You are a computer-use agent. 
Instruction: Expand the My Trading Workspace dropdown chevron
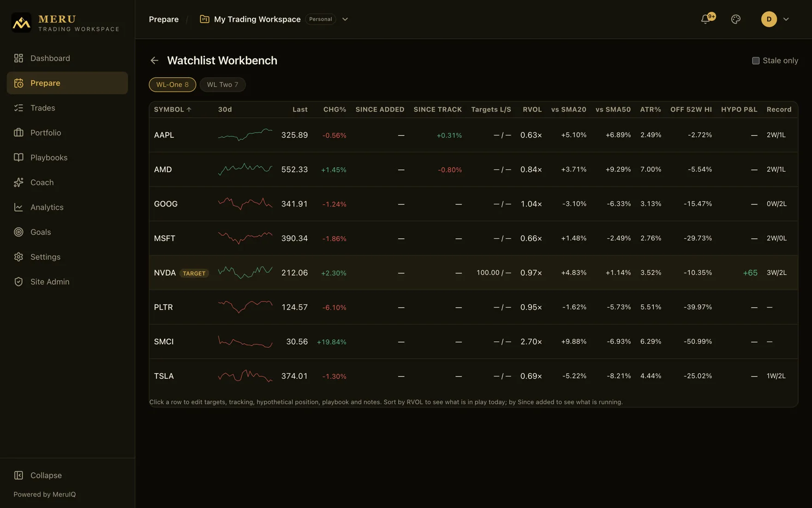[345, 19]
